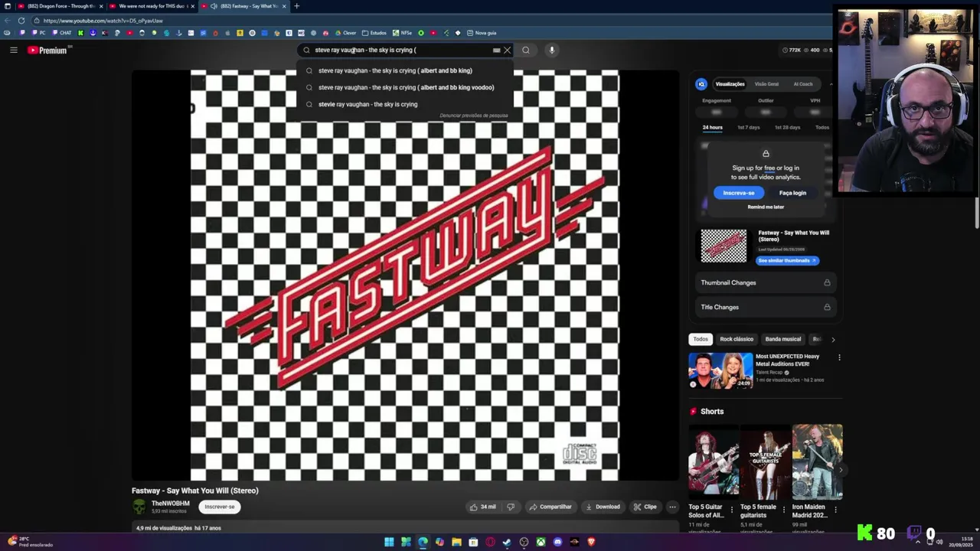
Task: Open 'Most UNEXPECTED Heavy Metal Auditions' thumbnail
Action: click(x=720, y=370)
